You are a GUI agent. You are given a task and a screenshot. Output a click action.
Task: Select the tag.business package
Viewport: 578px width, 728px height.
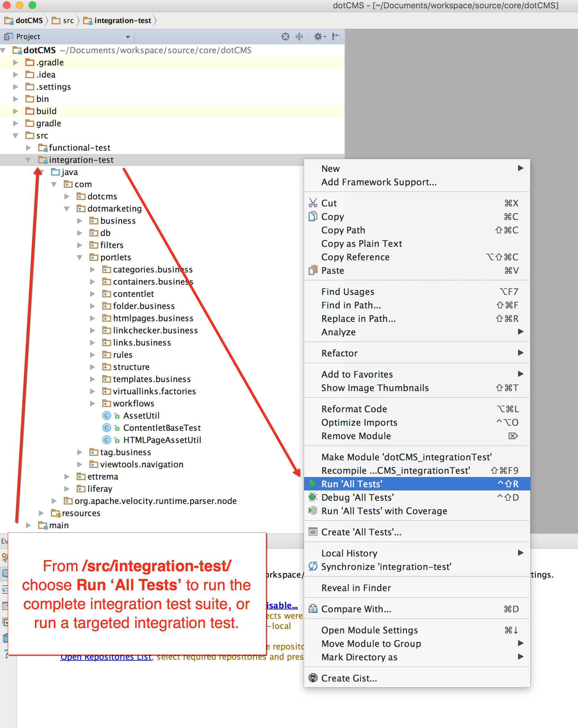coord(126,452)
